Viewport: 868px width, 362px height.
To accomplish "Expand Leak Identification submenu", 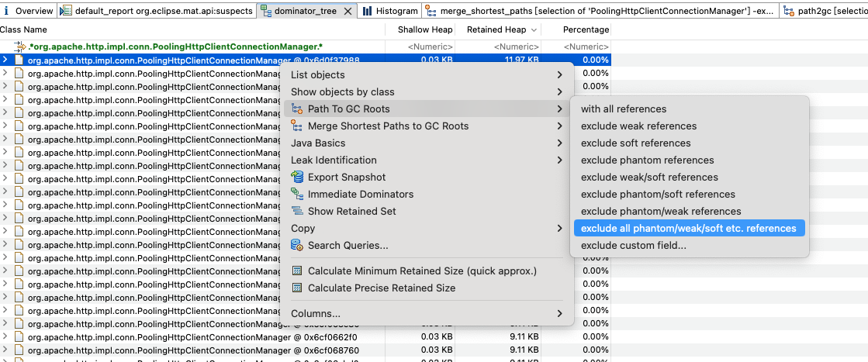I will tap(425, 160).
